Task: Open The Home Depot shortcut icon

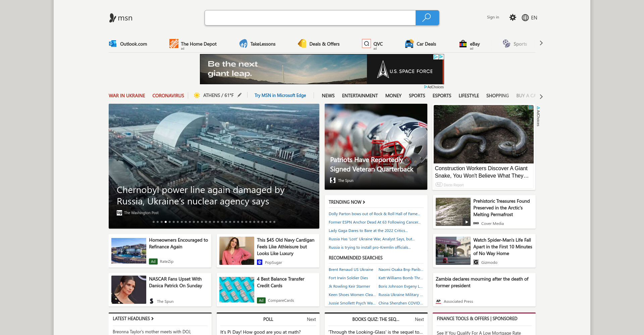Action: point(174,44)
